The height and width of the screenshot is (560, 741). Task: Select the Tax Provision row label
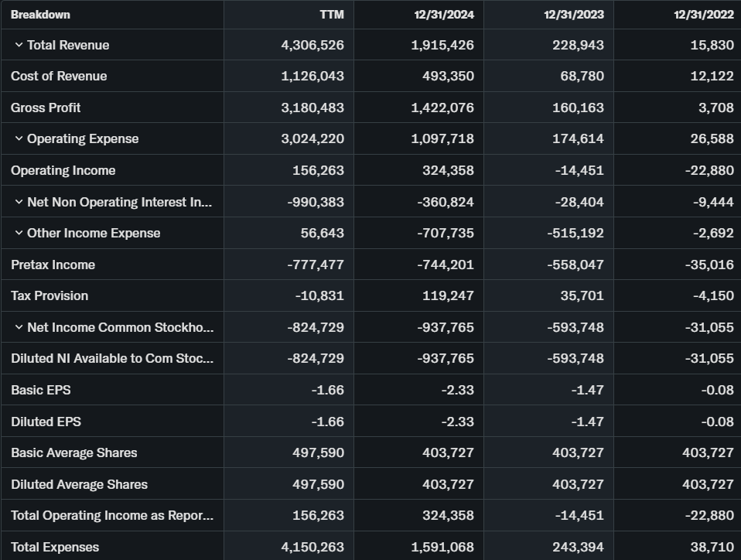click(50, 295)
